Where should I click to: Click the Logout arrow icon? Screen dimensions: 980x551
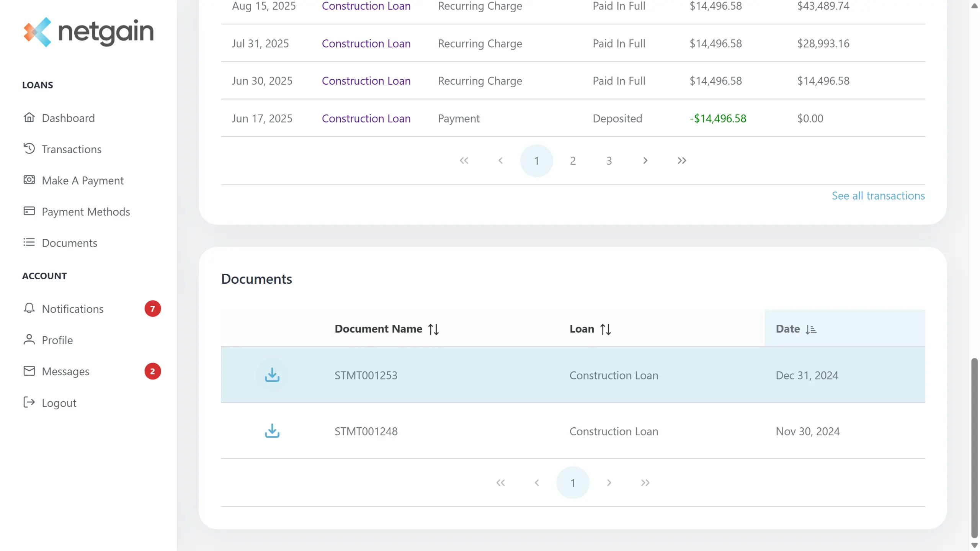(x=29, y=402)
